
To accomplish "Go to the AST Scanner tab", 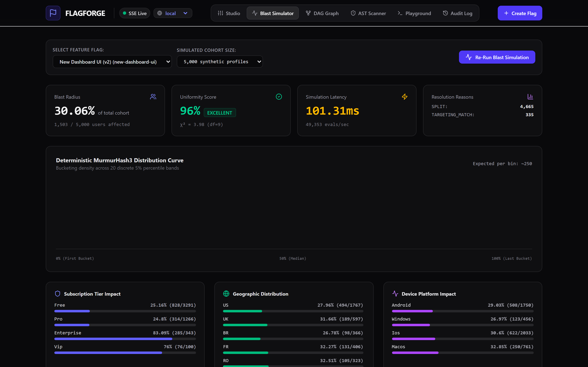I will (368, 13).
